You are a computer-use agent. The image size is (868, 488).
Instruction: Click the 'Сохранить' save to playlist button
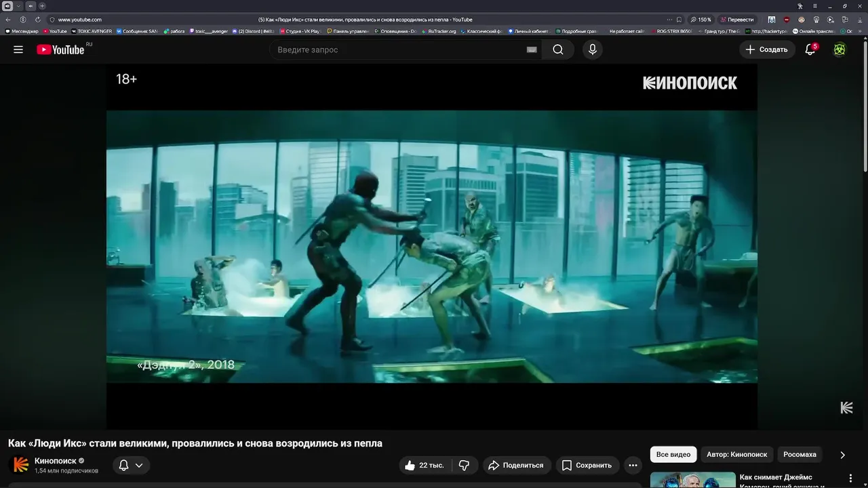pyautogui.click(x=587, y=465)
